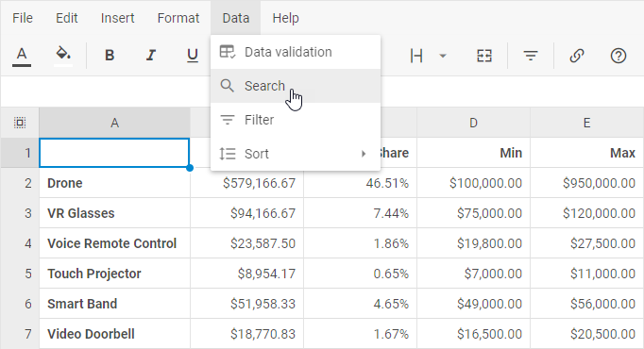The height and width of the screenshot is (349, 644).
Task: Click the $100,000.00 cell
Action: point(473,183)
